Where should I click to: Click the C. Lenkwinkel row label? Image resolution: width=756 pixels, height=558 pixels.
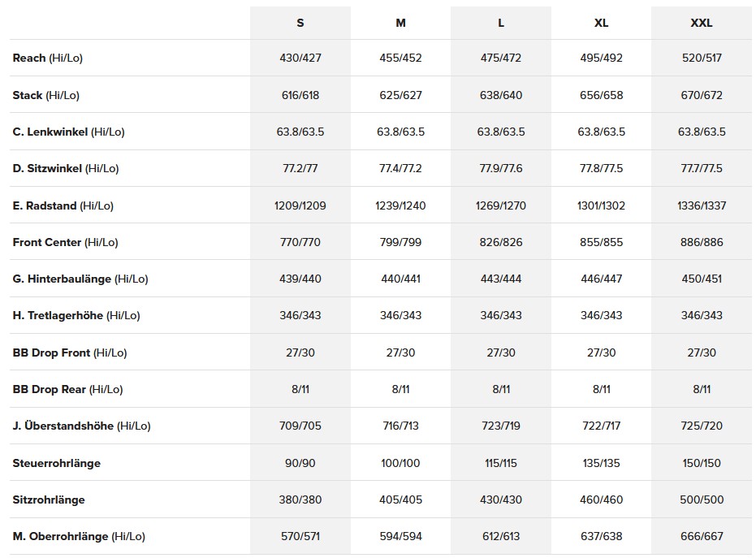[x=68, y=132]
